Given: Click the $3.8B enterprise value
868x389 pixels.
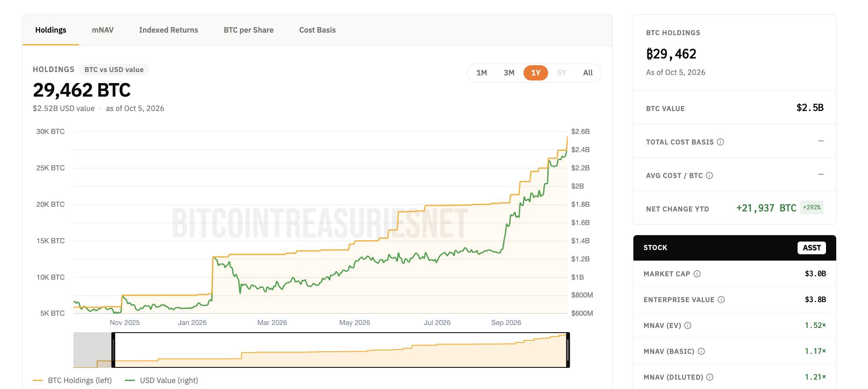Looking at the screenshot, I should 815,300.
